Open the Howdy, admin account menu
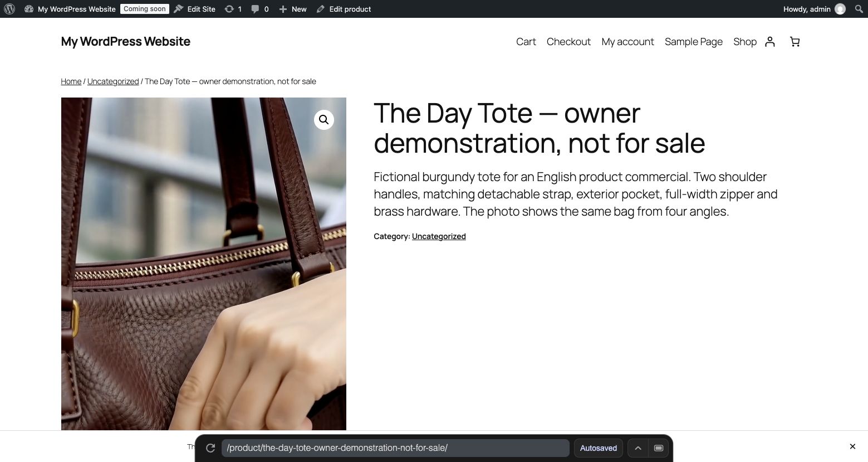The height and width of the screenshot is (462, 868). coord(814,9)
